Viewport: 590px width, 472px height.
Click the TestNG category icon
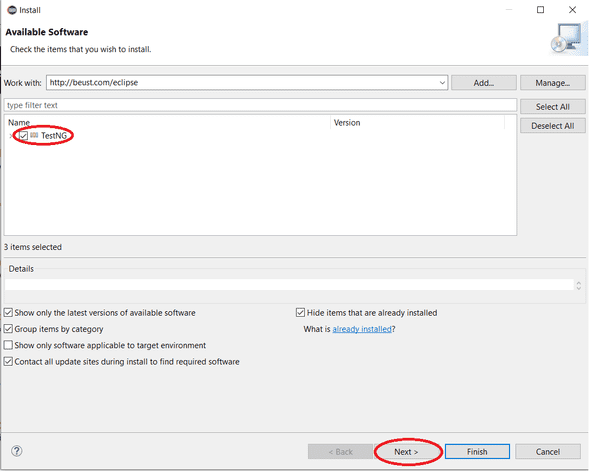click(34, 135)
